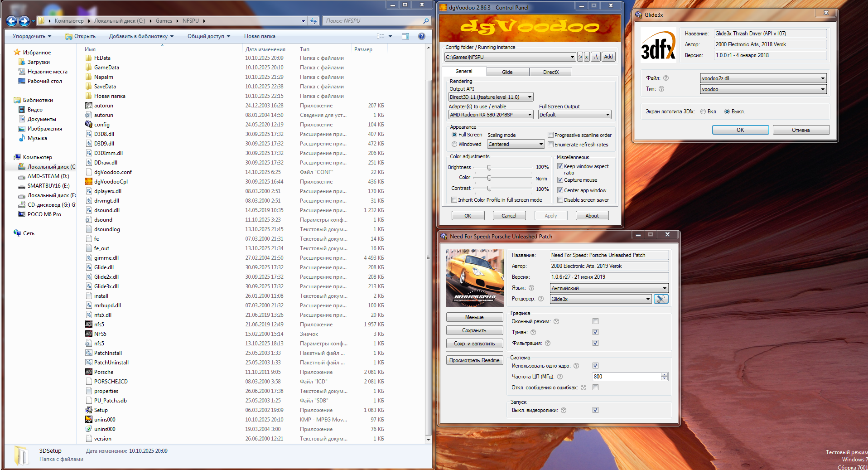Viewport: 868px width, 470px height.
Task: Click Сохр. и запустить button
Action: (x=474, y=344)
